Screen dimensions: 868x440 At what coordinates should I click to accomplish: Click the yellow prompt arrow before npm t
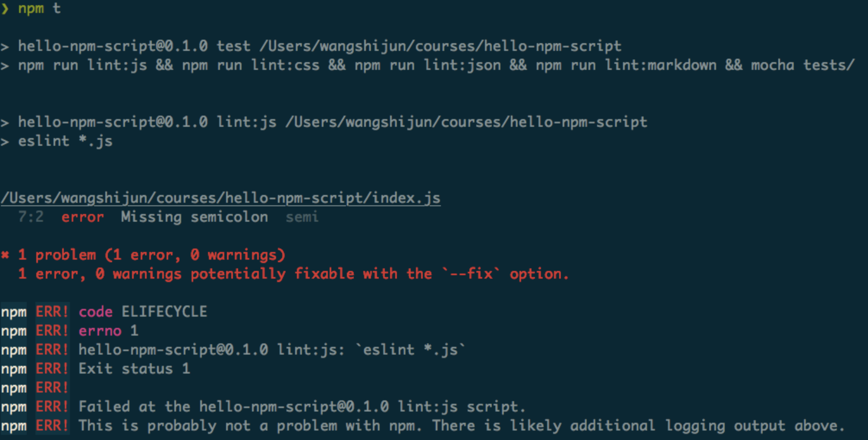click(x=5, y=9)
